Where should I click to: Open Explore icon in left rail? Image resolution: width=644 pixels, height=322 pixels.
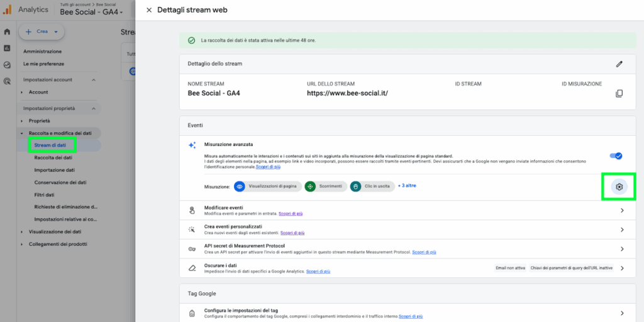[x=7, y=65]
